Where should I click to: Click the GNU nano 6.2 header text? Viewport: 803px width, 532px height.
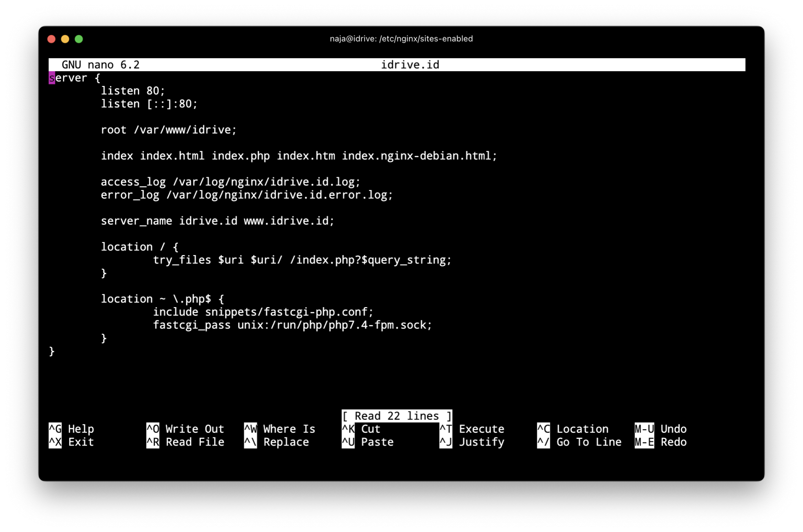point(100,64)
